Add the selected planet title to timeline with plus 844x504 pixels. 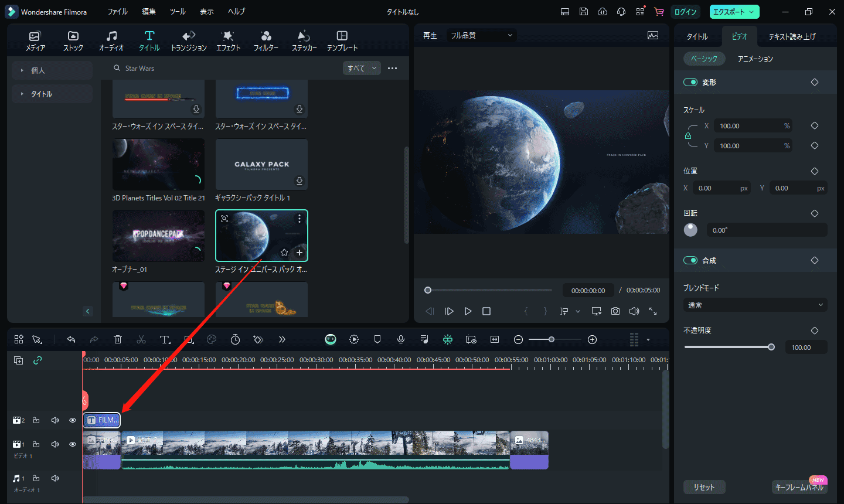click(x=300, y=253)
